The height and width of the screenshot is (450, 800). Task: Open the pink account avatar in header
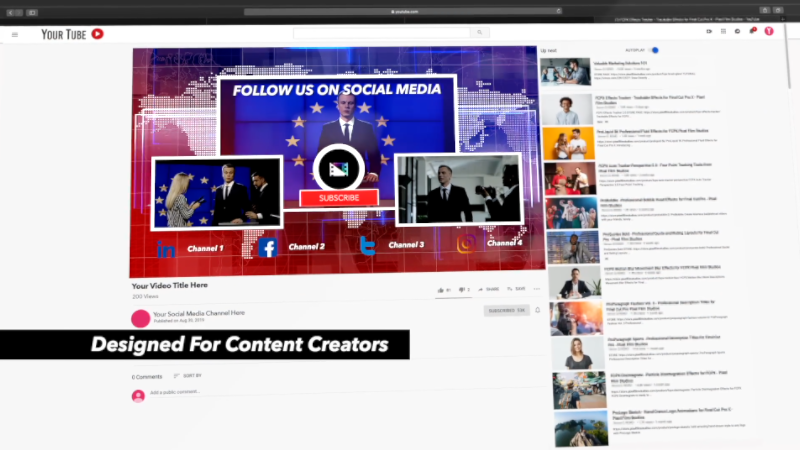pyautogui.click(x=769, y=31)
